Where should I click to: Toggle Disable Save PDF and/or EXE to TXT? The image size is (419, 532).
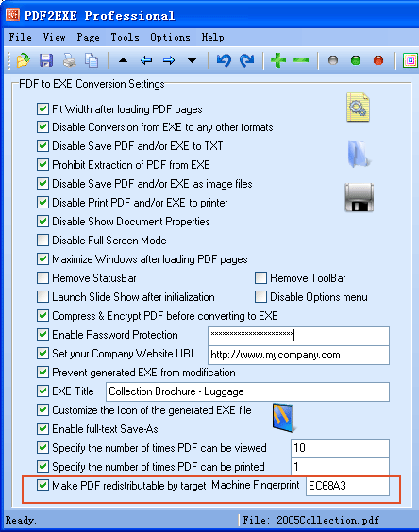42,146
